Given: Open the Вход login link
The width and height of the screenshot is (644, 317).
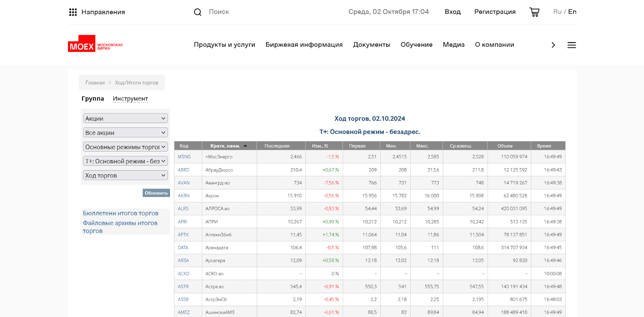Looking at the screenshot, I should click(x=453, y=12).
